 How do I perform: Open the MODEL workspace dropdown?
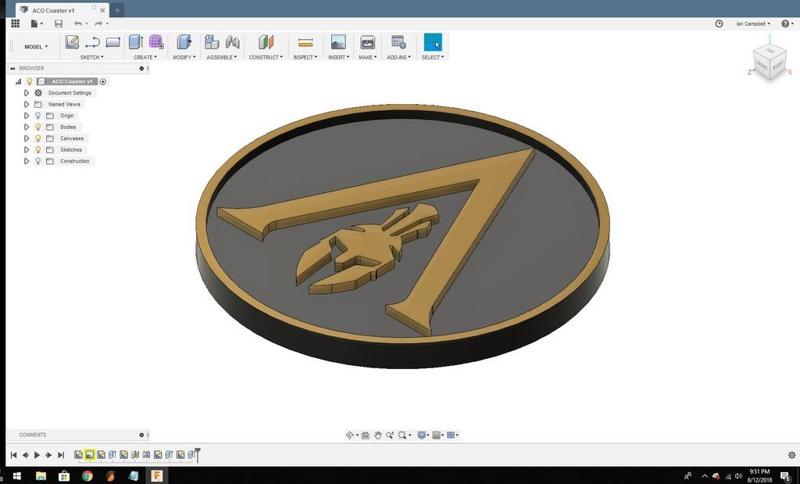36,46
